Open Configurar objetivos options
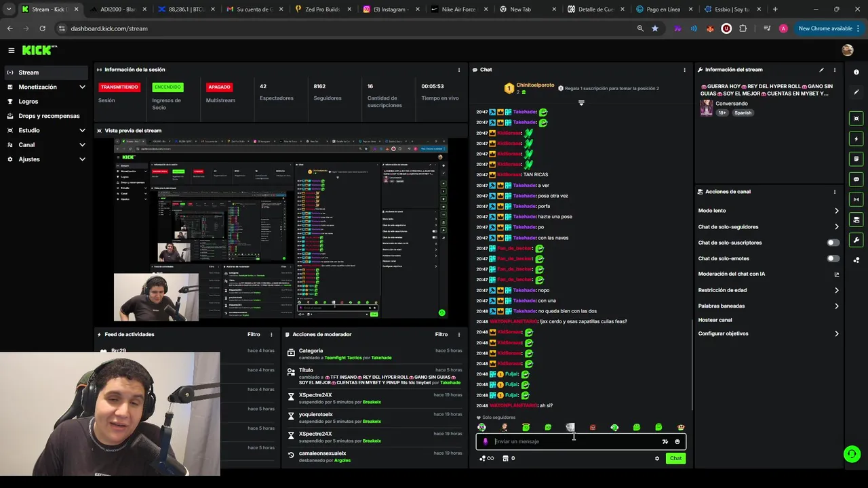Screen dimensions: 868x488 (x=768, y=333)
